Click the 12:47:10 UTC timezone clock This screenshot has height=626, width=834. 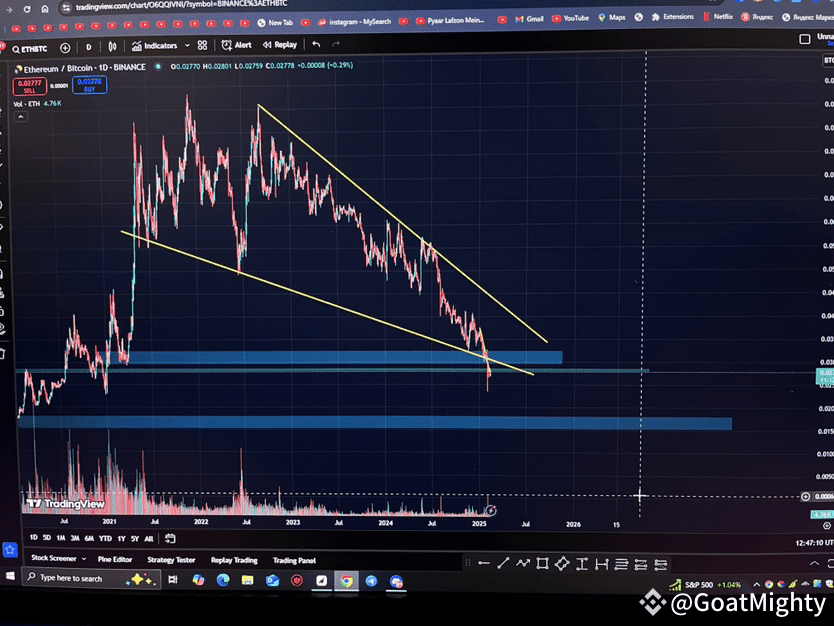coord(814,542)
